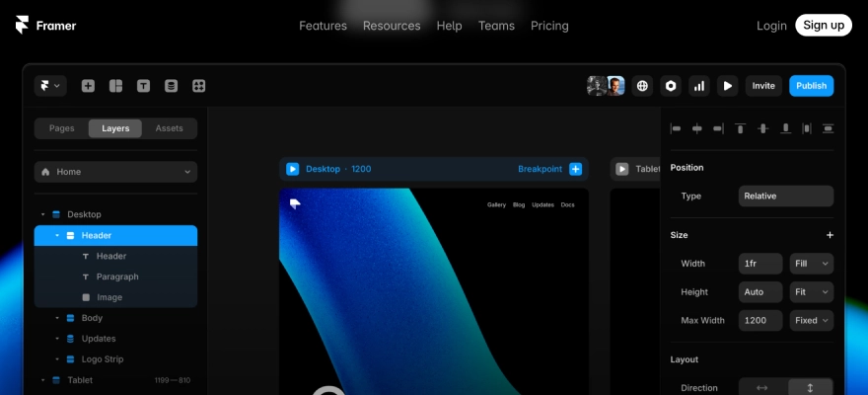Open the CMS database icon

[171, 86]
